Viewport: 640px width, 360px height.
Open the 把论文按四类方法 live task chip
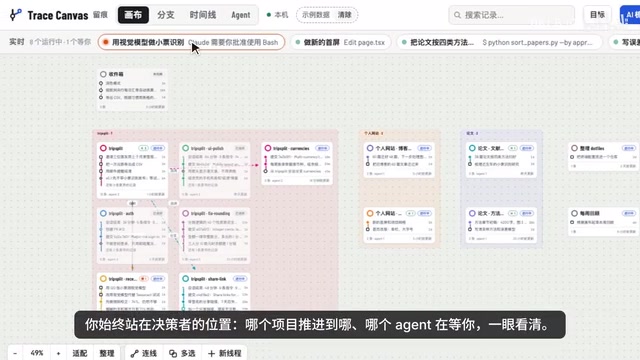(500, 42)
